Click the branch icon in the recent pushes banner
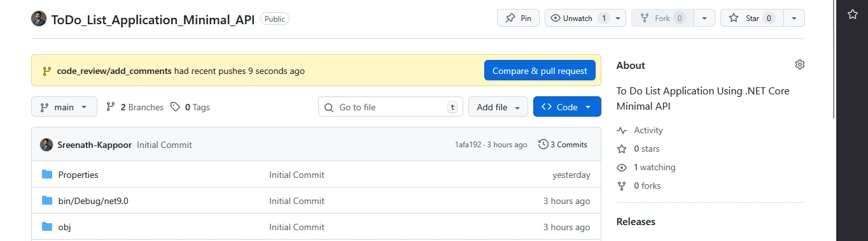Screen dimensions: 868x241 (x=46, y=71)
